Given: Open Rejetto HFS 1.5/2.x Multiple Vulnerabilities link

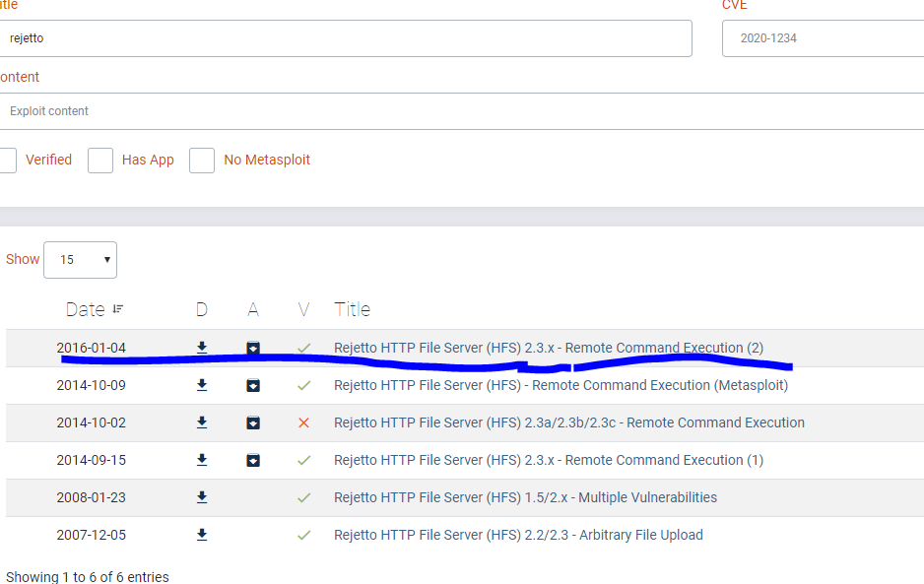Looking at the screenshot, I should (525, 497).
